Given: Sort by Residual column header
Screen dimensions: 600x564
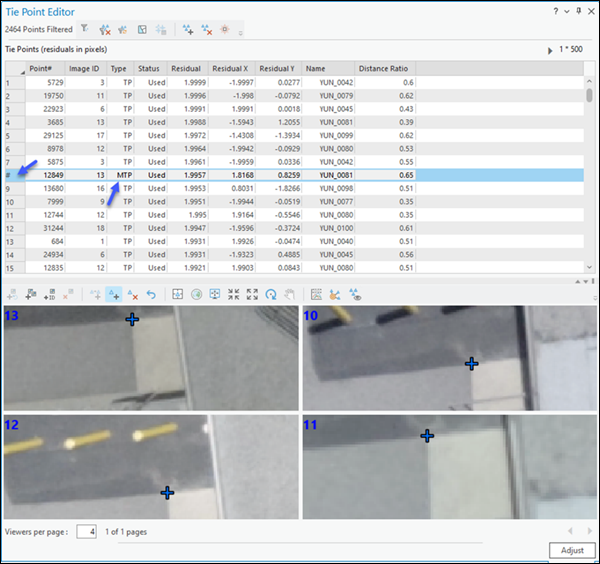Looking at the screenshot, I should click(x=188, y=68).
